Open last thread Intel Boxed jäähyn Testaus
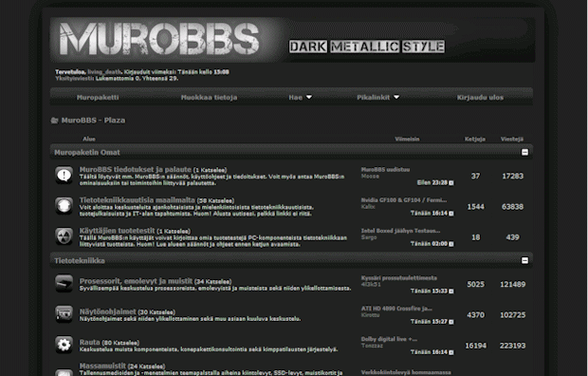 400,231
